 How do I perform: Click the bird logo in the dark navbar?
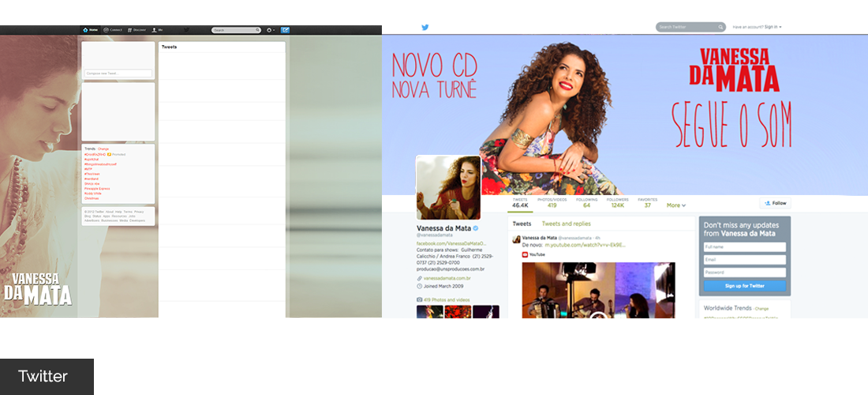click(186, 30)
